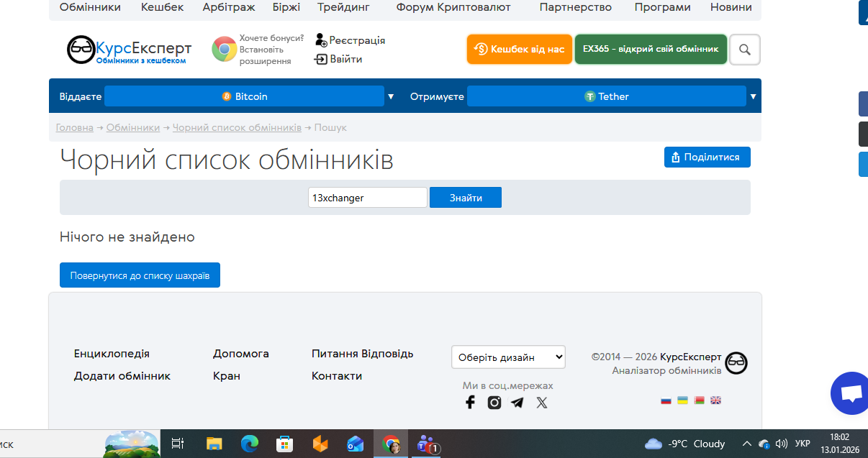
Task: Open the 'Додати обмінник' footer link
Action: [x=122, y=376]
